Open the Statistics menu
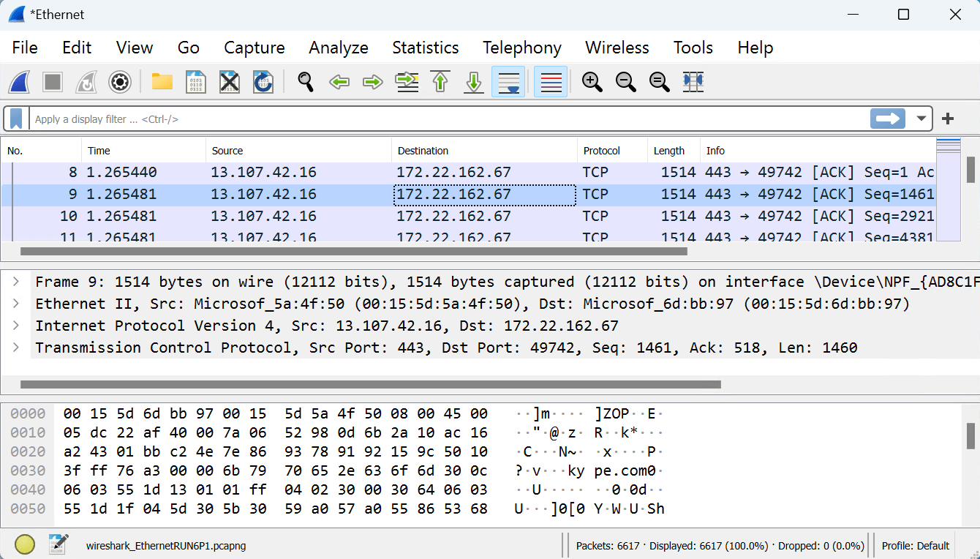The width and height of the screenshot is (980, 559). click(425, 48)
